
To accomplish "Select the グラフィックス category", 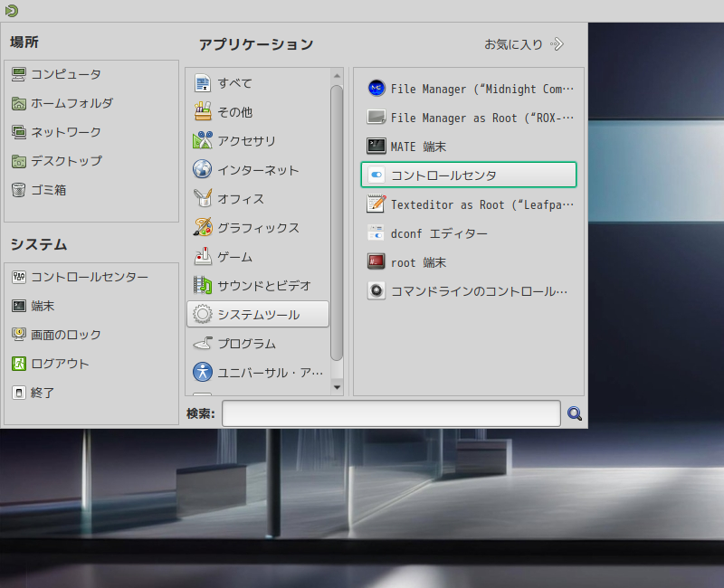I will pos(258,228).
